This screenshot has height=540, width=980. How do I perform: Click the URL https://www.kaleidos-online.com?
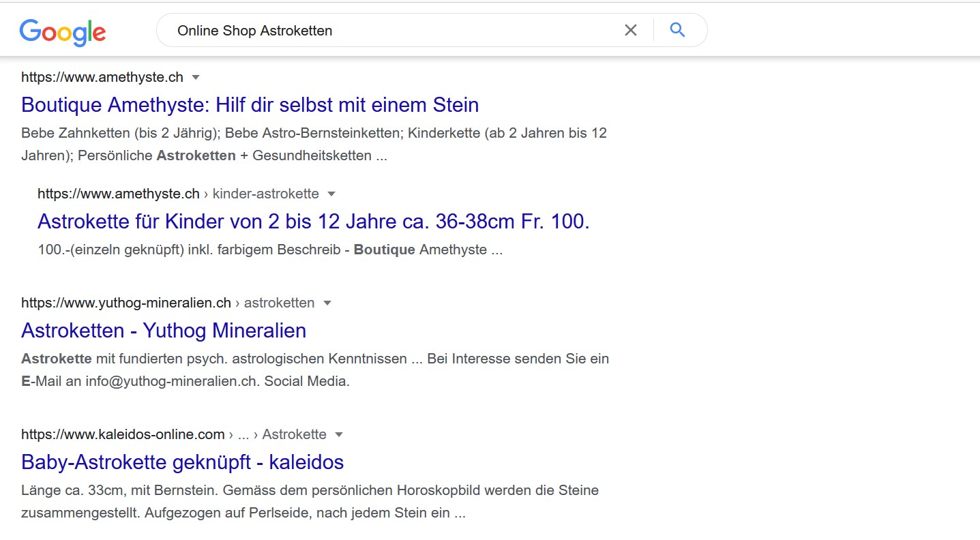point(123,434)
